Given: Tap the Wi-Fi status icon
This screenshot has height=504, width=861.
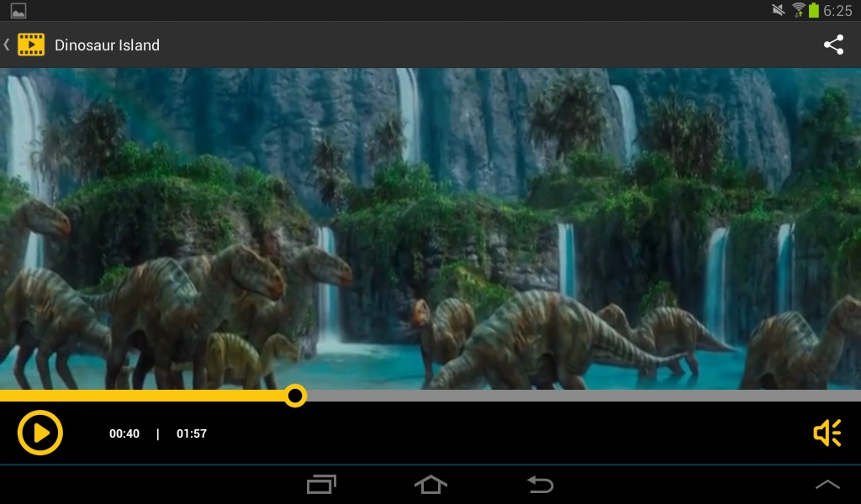Looking at the screenshot, I should tap(799, 10).
